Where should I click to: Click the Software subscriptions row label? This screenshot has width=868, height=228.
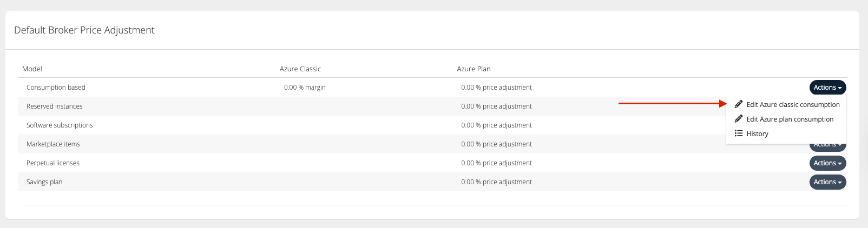coord(60,125)
